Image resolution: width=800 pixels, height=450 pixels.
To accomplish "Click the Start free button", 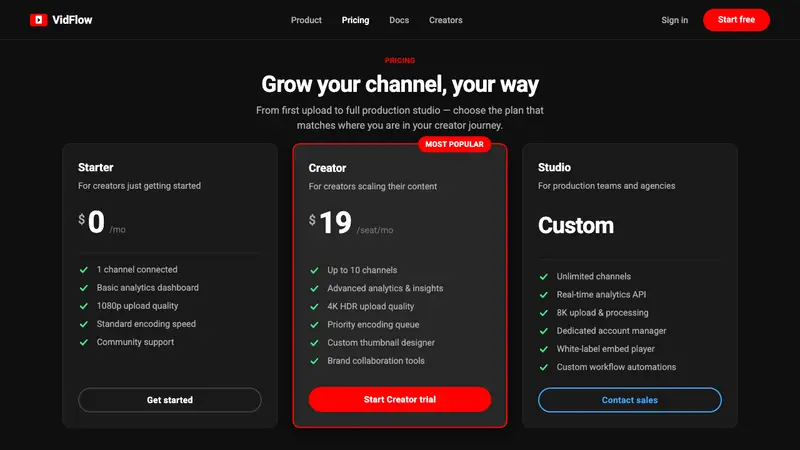I will coord(736,20).
